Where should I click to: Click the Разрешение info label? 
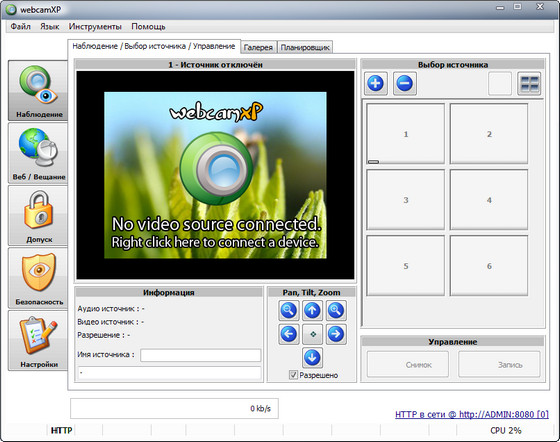104,335
